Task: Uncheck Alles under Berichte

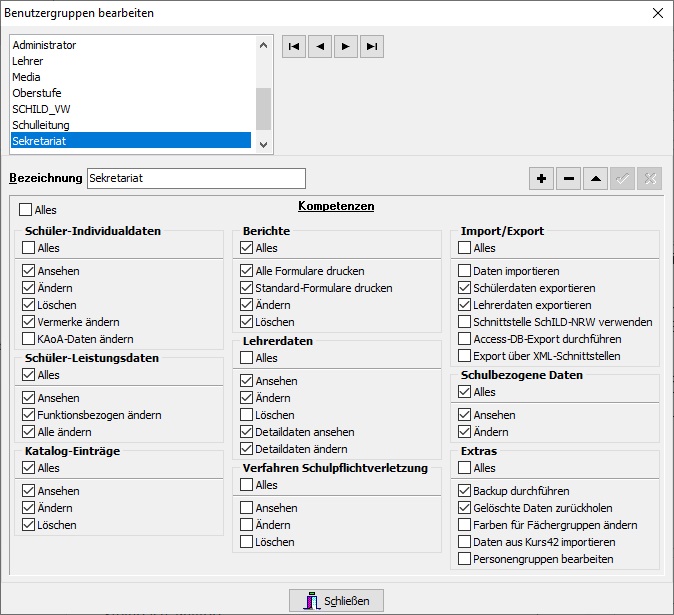Action: click(246, 248)
